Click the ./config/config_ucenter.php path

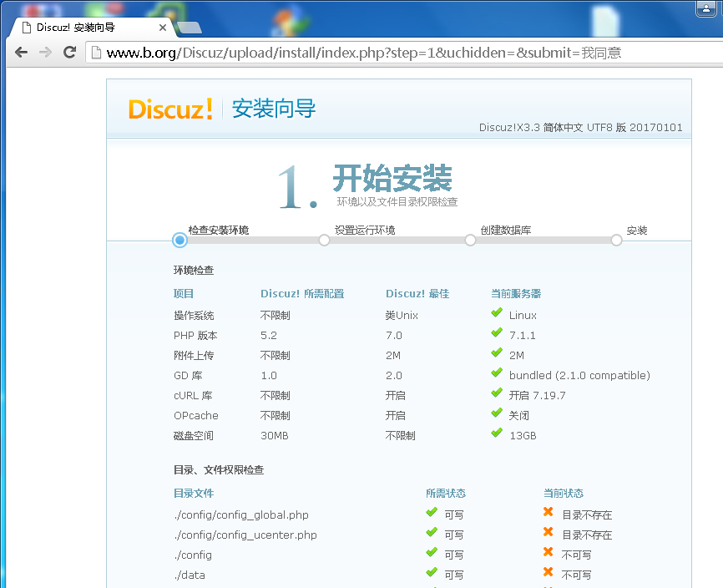click(245, 535)
